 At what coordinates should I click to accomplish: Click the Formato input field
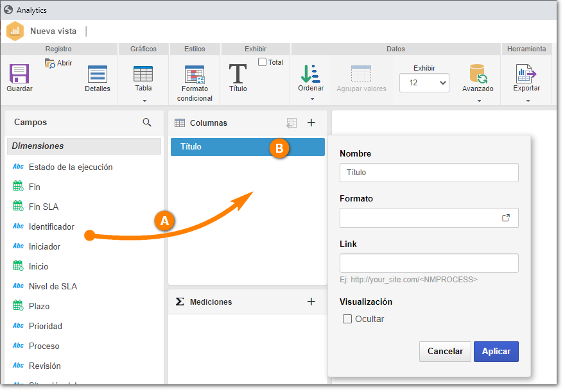[x=429, y=217]
